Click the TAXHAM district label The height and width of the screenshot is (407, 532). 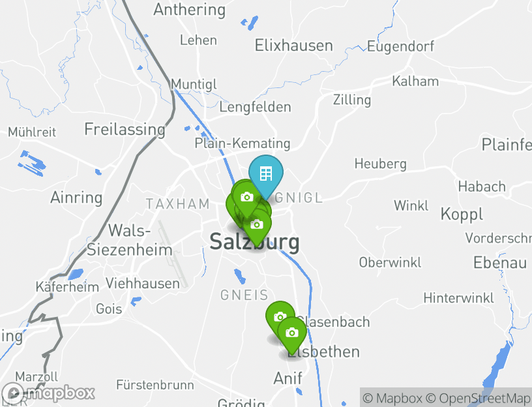pos(178,204)
